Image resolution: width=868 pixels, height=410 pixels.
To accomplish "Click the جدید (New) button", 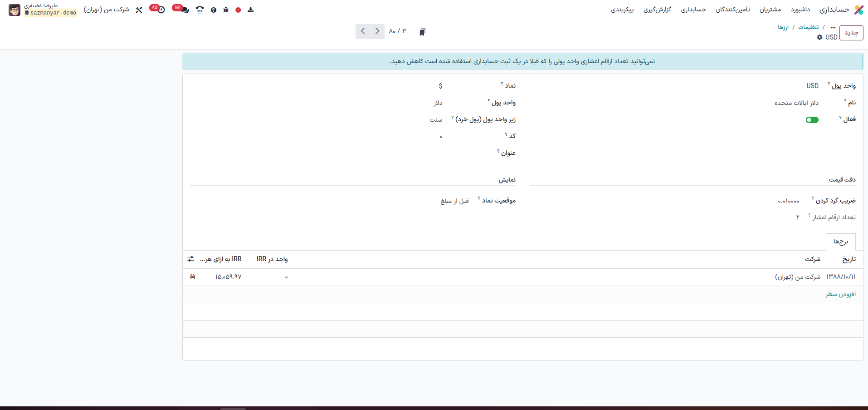I will (851, 33).
